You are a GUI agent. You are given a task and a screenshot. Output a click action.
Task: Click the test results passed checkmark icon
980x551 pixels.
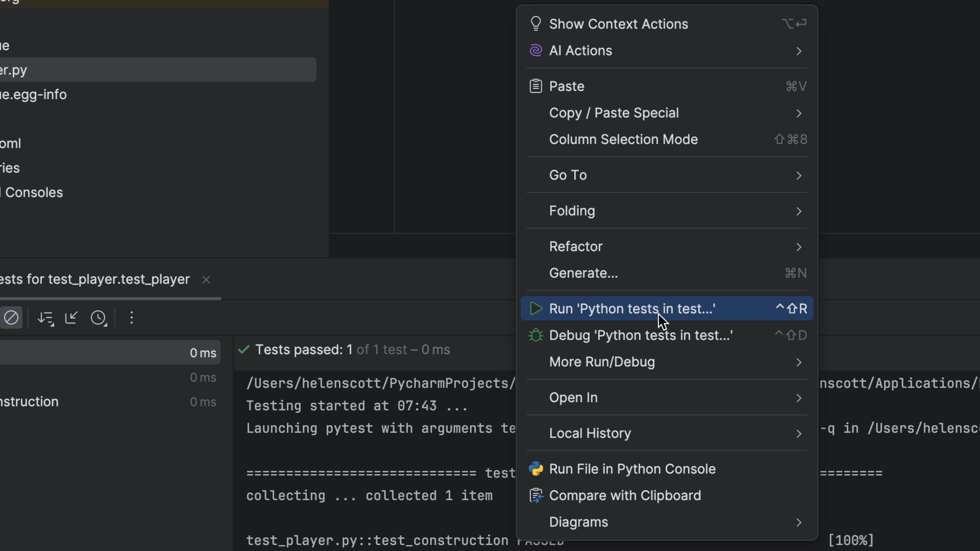[x=244, y=349]
